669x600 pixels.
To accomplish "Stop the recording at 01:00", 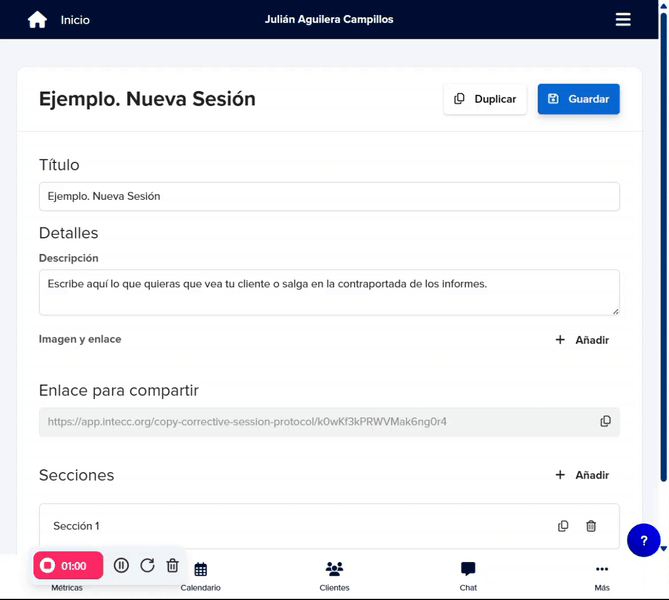I will (68, 565).
